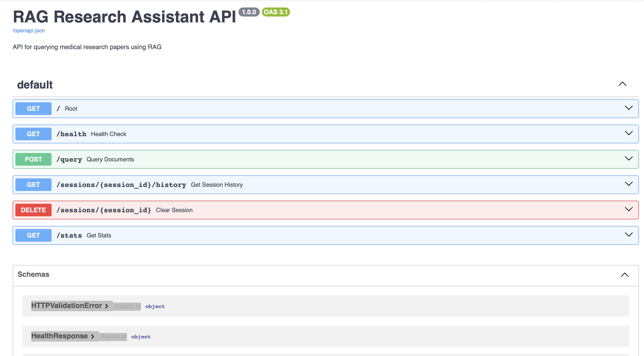644x356 pixels.
Task: Expand the HTTPValidationError schema arrow
Action: tap(107, 306)
